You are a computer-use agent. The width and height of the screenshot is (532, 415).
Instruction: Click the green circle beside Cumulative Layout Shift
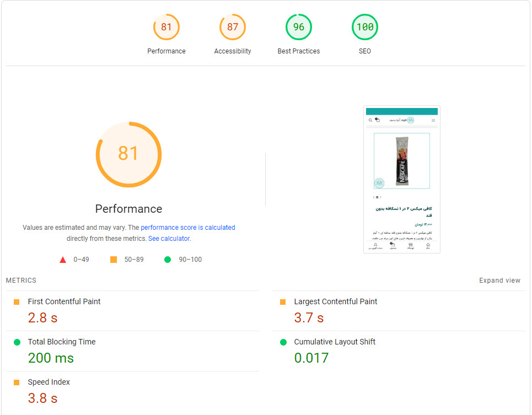coord(283,342)
